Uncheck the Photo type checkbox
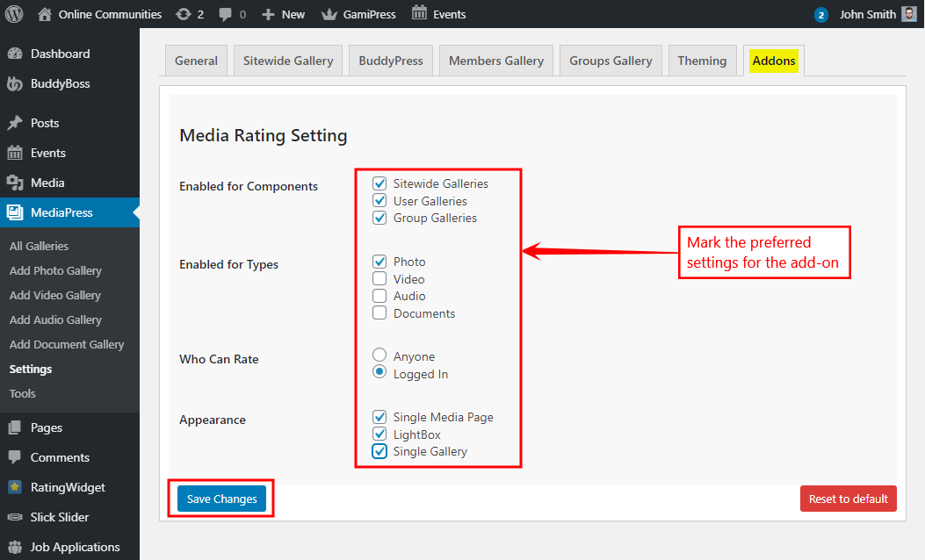 click(379, 261)
